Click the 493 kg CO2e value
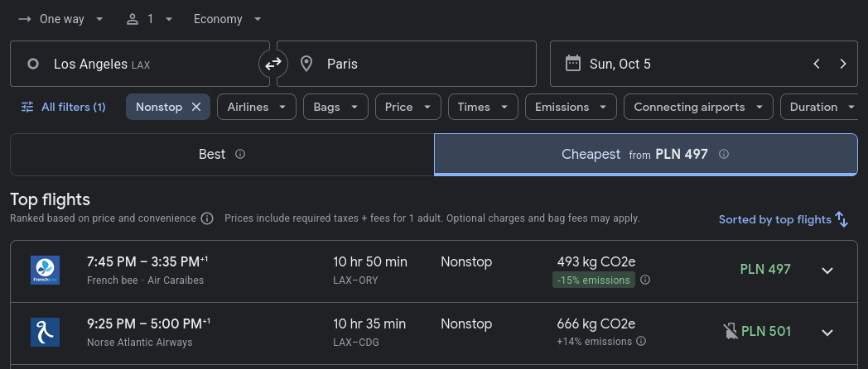The image size is (868, 369). (596, 261)
